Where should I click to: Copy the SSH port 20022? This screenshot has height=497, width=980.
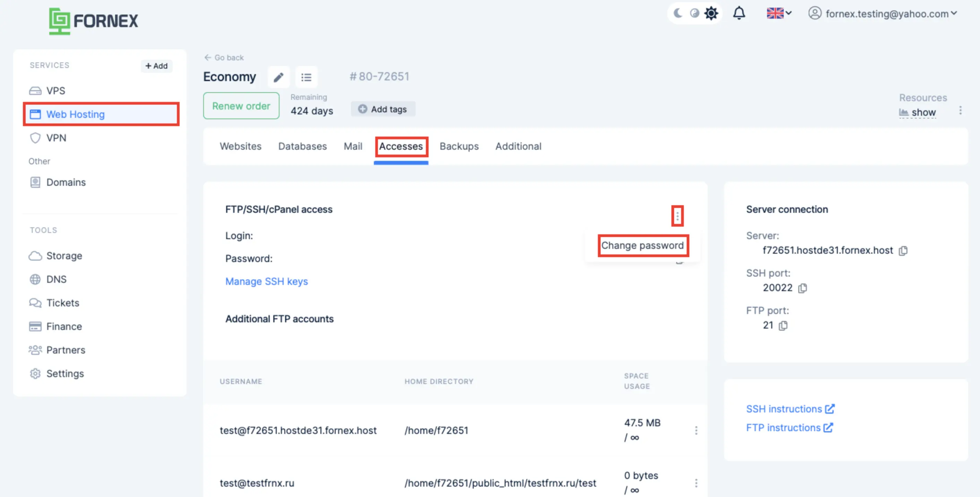(x=802, y=288)
